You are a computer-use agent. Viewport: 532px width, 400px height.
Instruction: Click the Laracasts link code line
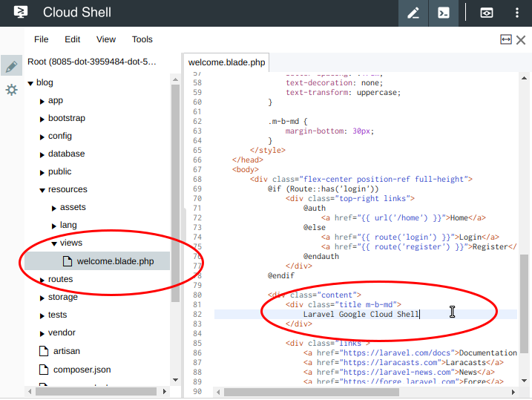pos(404,362)
